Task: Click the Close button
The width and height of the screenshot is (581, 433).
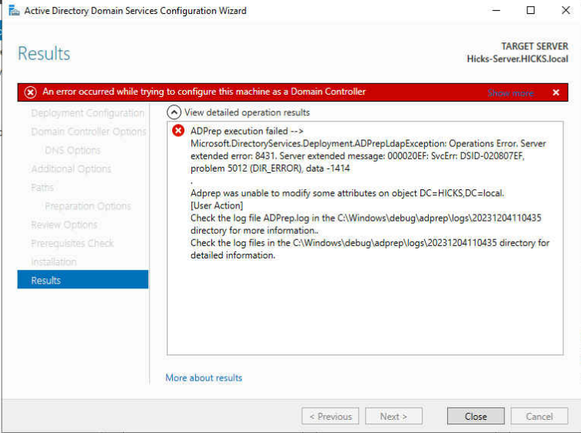Action: [476, 416]
